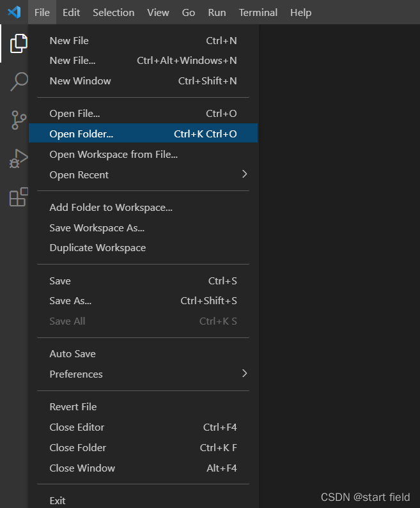Select Save As... entry

pos(143,301)
